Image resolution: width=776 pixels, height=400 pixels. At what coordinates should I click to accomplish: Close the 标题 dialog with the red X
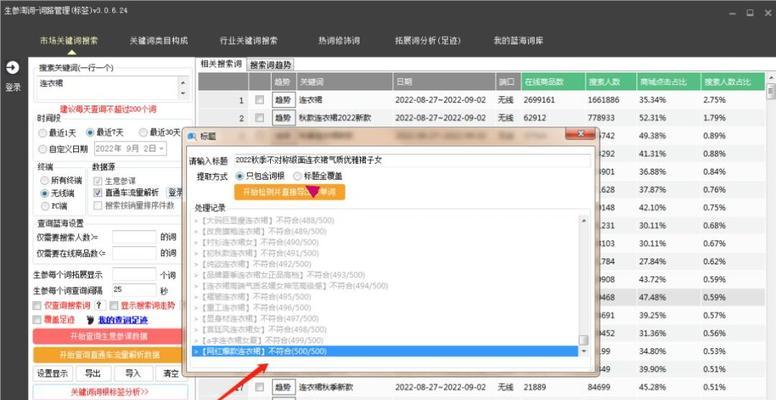580,134
